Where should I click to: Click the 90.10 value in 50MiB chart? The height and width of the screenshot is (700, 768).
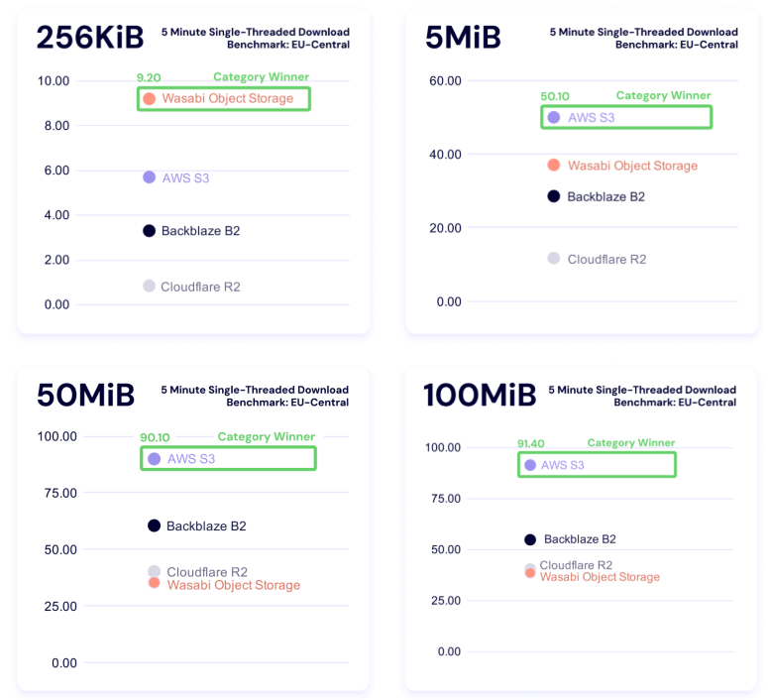(x=155, y=437)
